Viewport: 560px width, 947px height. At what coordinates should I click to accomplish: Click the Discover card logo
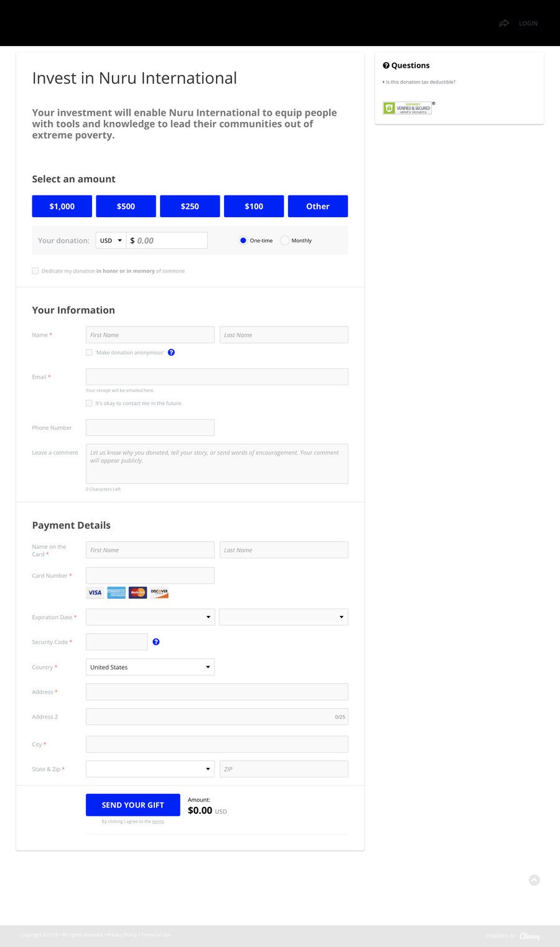[x=159, y=592]
